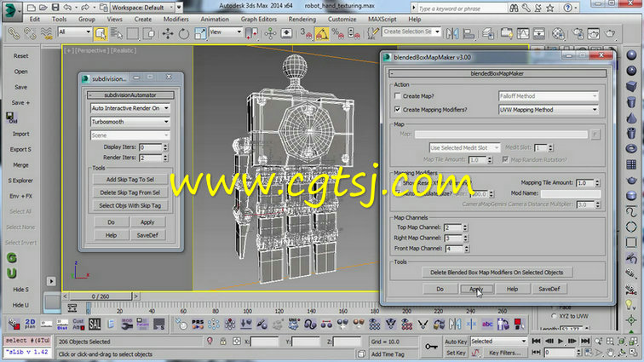Click the Undo arrow icon
644x362 pixels.
pyautogui.click(x=67, y=8)
